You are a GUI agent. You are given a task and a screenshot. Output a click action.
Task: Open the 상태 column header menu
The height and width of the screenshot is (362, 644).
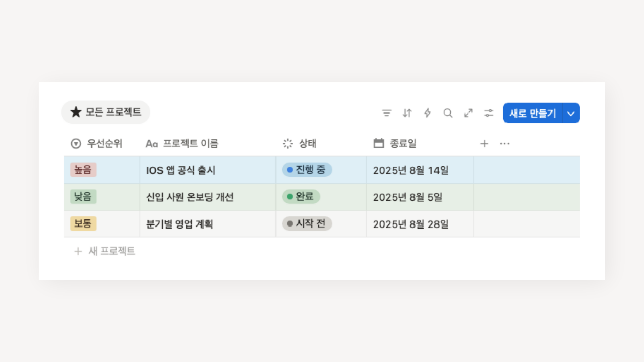300,144
